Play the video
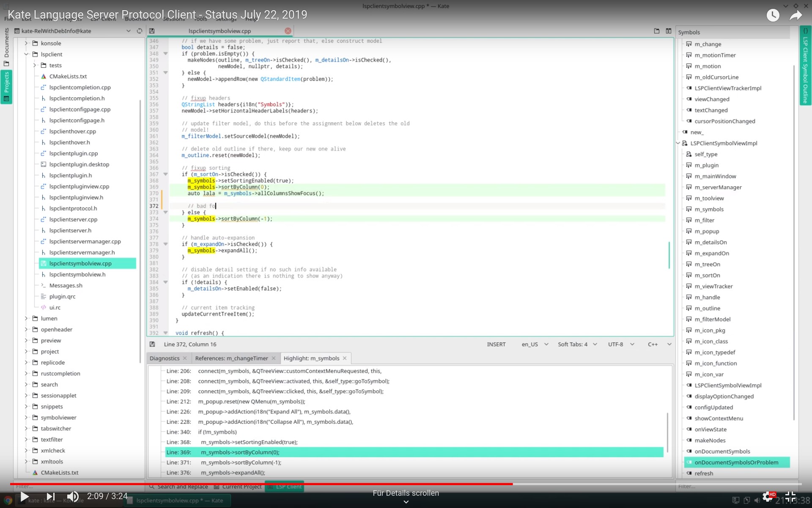 tap(25, 496)
